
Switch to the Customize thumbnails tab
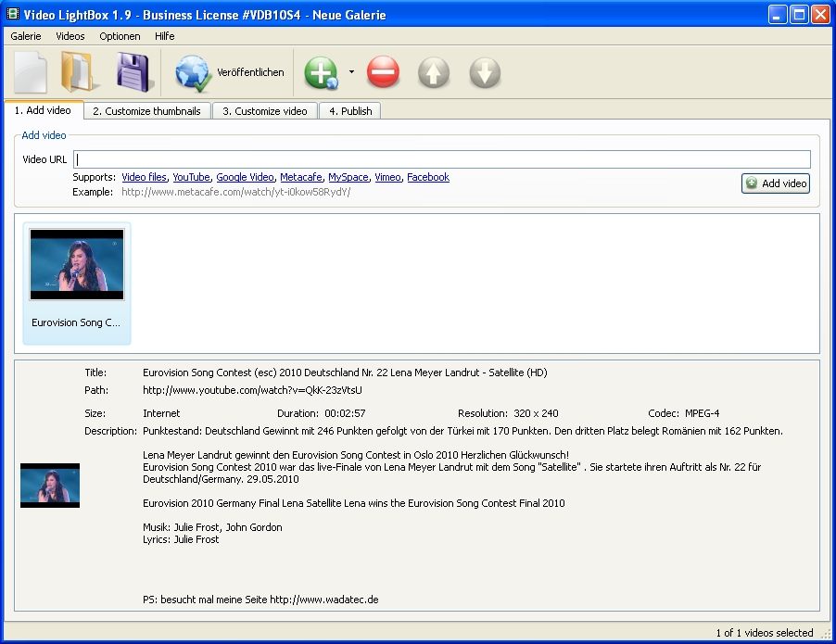click(x=146, y=111)
